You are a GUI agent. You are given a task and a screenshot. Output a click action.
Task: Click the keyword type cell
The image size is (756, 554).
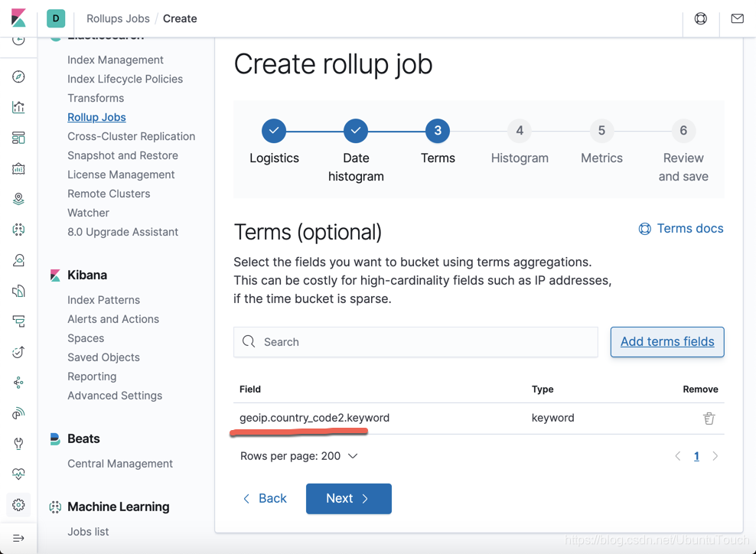click(552, 418)
